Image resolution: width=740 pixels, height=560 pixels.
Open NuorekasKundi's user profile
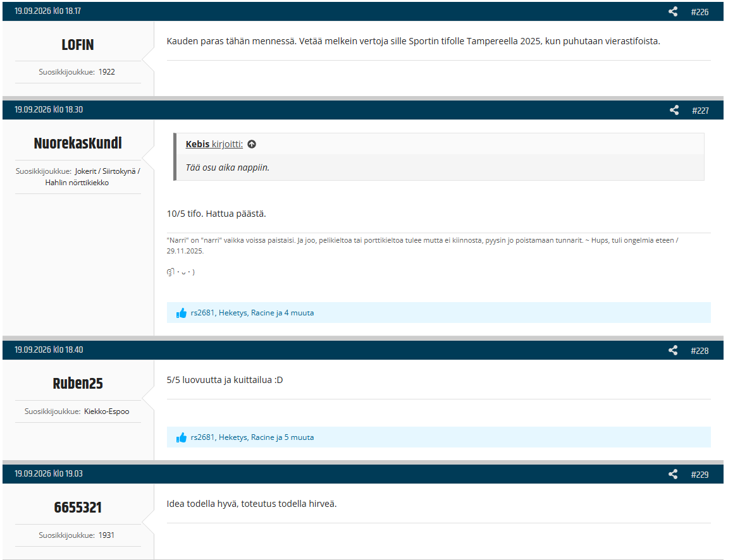point(78,143)
